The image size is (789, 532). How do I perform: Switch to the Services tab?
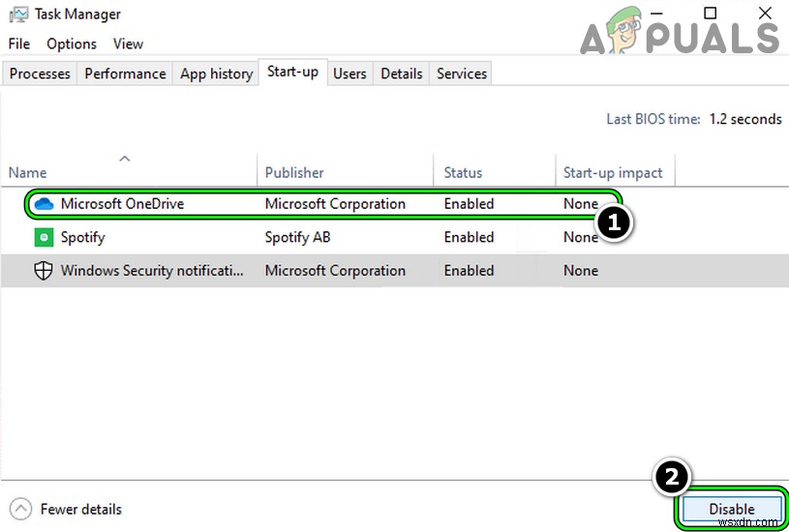pos(462,74)
